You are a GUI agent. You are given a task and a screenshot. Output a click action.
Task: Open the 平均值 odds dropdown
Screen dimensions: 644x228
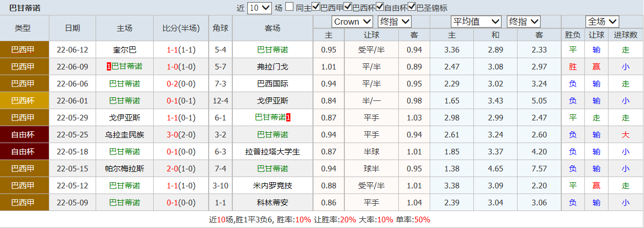(x=476, y=22)
